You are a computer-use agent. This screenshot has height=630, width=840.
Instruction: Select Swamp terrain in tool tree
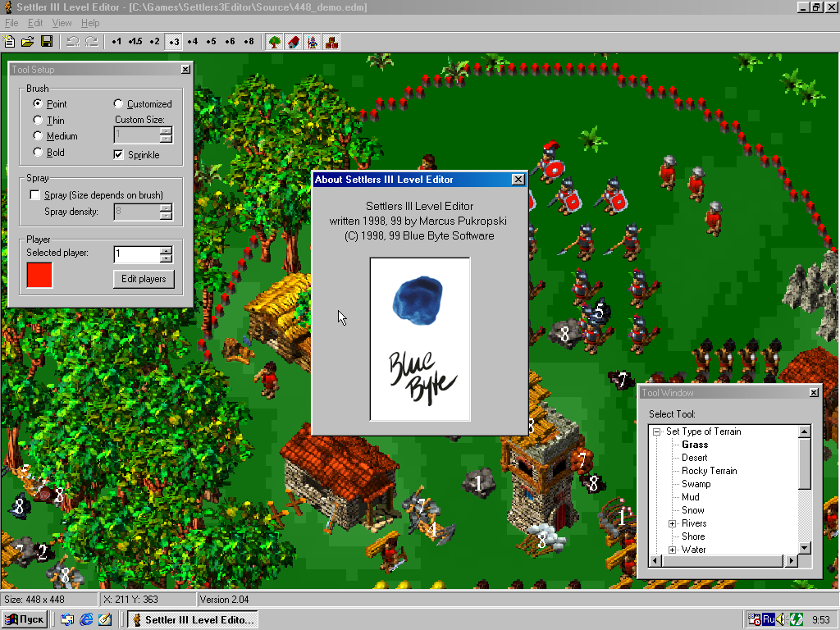pyautogui.click(x=696, y=484)
